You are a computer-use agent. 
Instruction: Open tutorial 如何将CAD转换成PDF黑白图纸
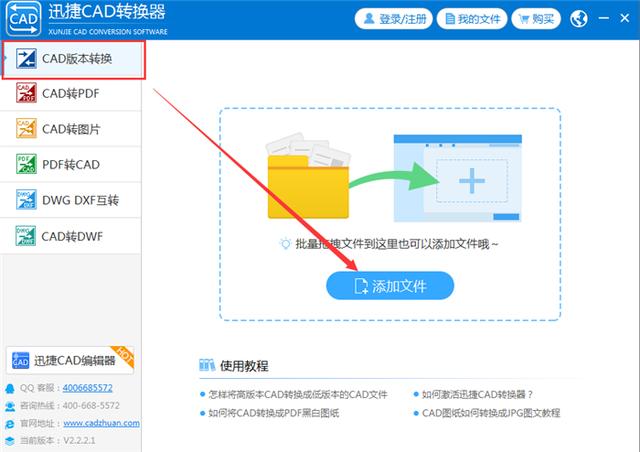point(273,413)
